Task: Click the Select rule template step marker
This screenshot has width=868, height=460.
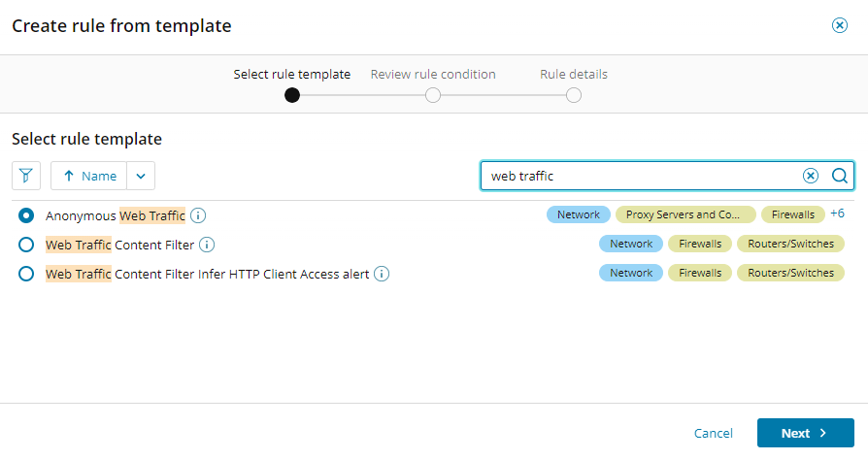Action: tap(292, 95)
